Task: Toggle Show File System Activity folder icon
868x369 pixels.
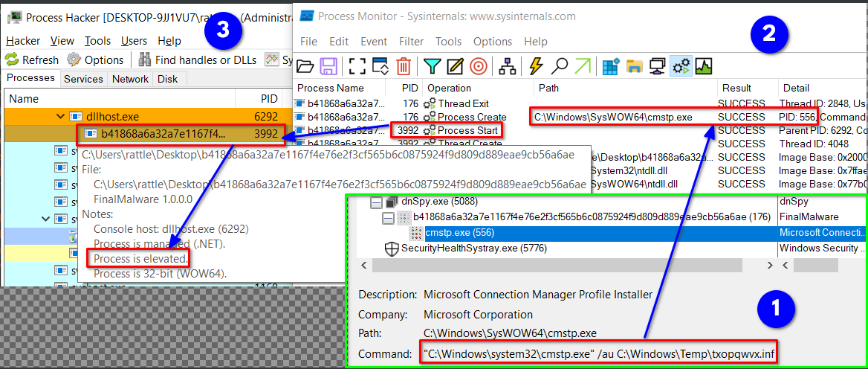Action: tap(634, 66)
